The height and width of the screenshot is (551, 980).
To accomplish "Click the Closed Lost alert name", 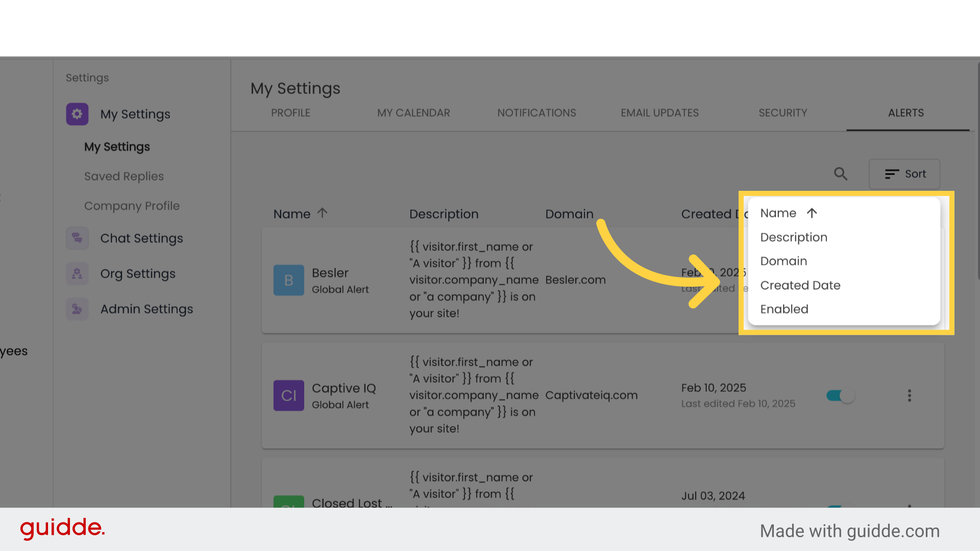I will [x=352, y=503].
